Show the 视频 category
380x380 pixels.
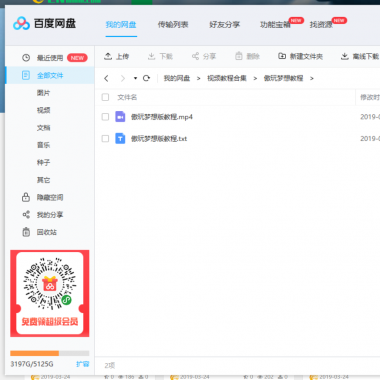click(x=43, y=110)
